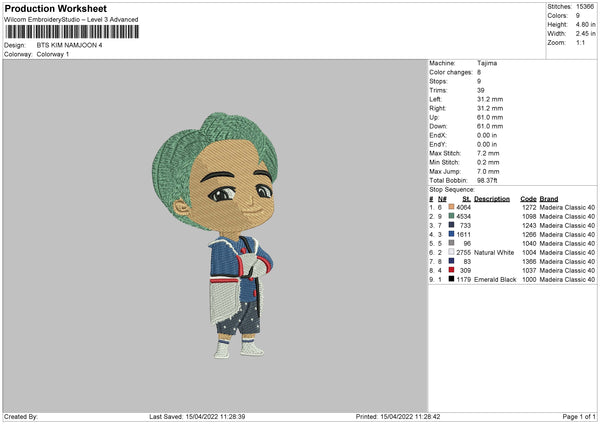The height and width of the screenshot is (424, 600).
Task: Click the 'Colorway 1' value
Action: (x=53, y=54)
